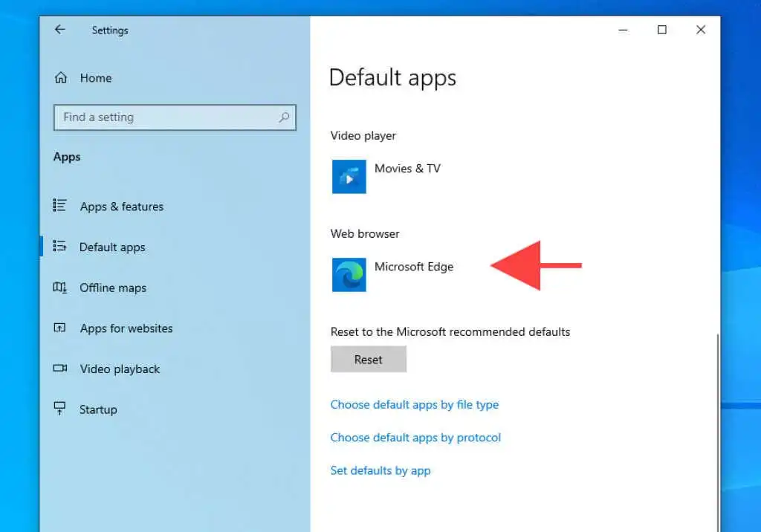Click the Startup icon in sidebar
The image size is (761, 532).
coord(59,408)
